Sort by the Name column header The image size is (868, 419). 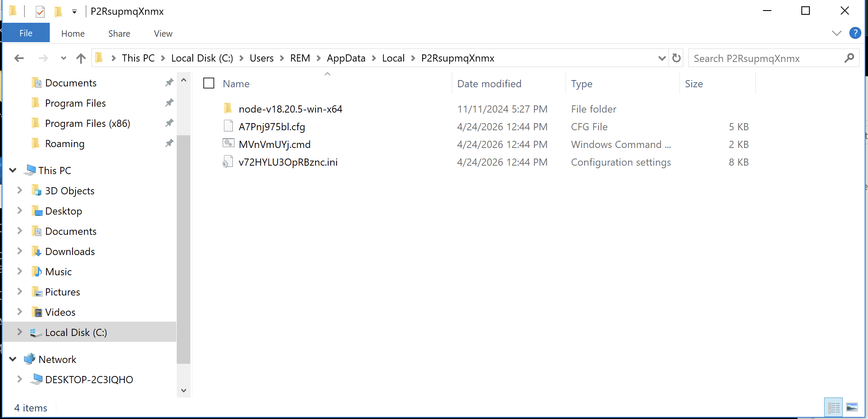coord(236,84)
